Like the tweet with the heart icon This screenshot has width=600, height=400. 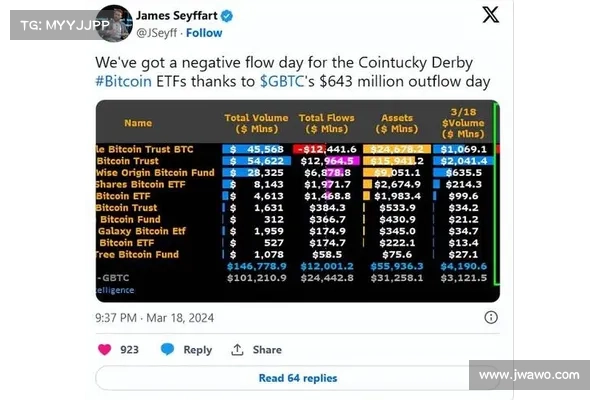pyautogui.click(x=105, y=349)
